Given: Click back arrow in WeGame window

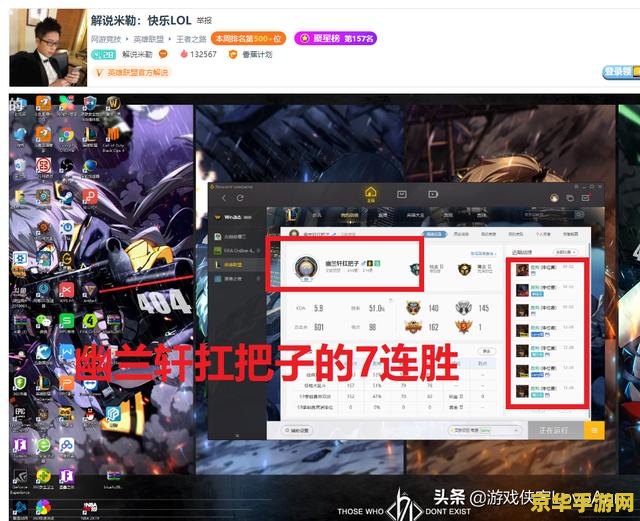Looking at the screenshot, I should pyautogui.click(x=224, y=198).
